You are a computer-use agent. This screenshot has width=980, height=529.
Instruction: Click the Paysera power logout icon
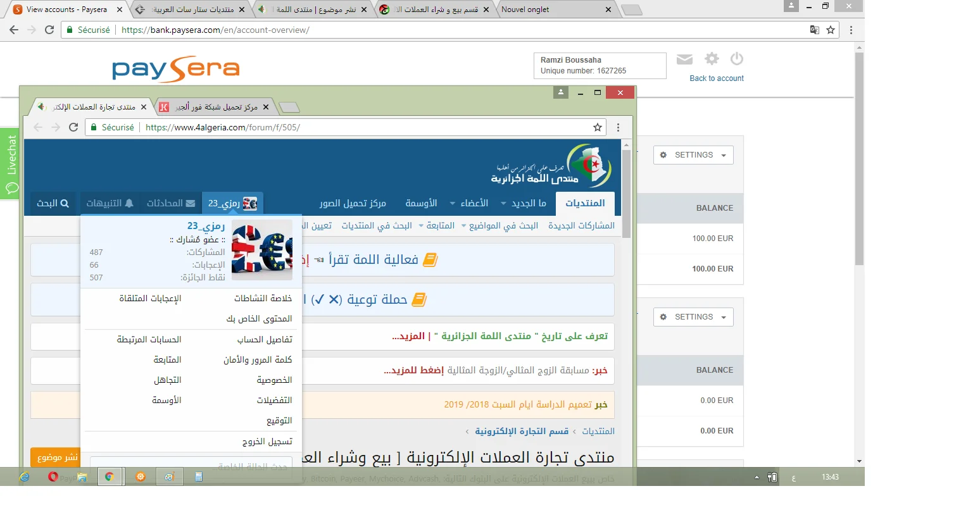tap(736, 59)
